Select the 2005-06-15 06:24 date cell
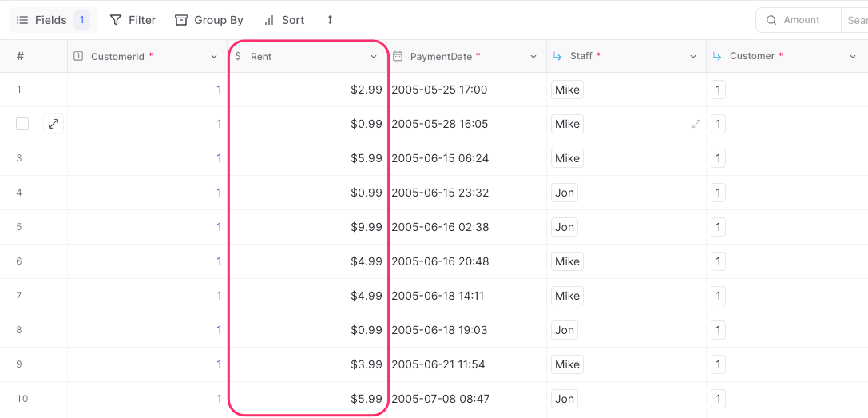This screenshot has height=418, width=868. pyautogui.click(x=466, y=158)
